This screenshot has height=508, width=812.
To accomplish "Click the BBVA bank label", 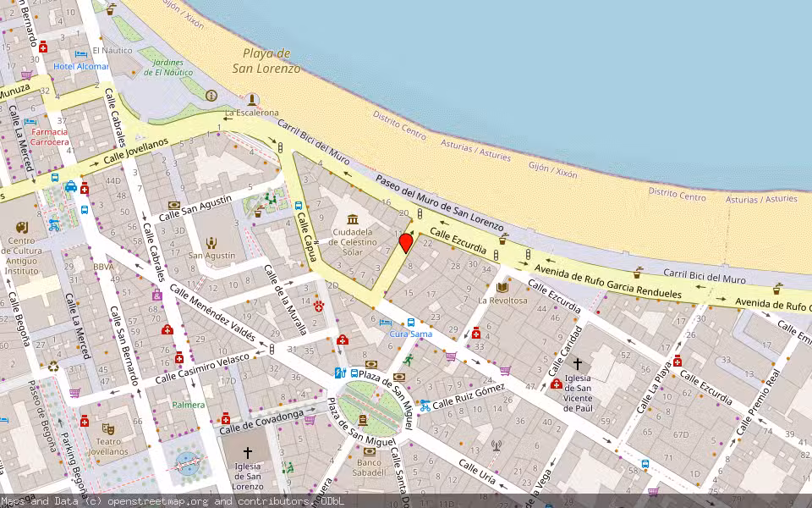I will [x=103, y=267].
